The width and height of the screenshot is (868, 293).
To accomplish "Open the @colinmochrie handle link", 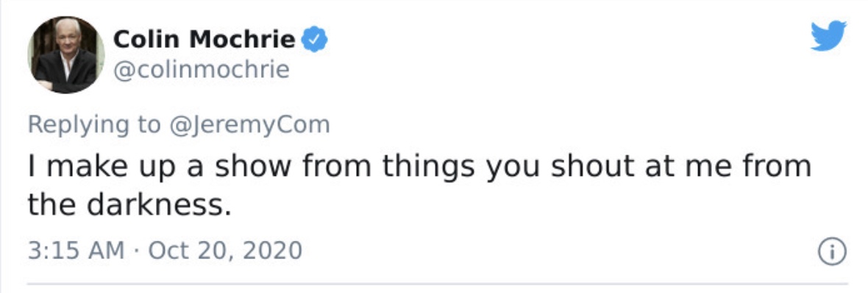I will click(x=201, y=71).
